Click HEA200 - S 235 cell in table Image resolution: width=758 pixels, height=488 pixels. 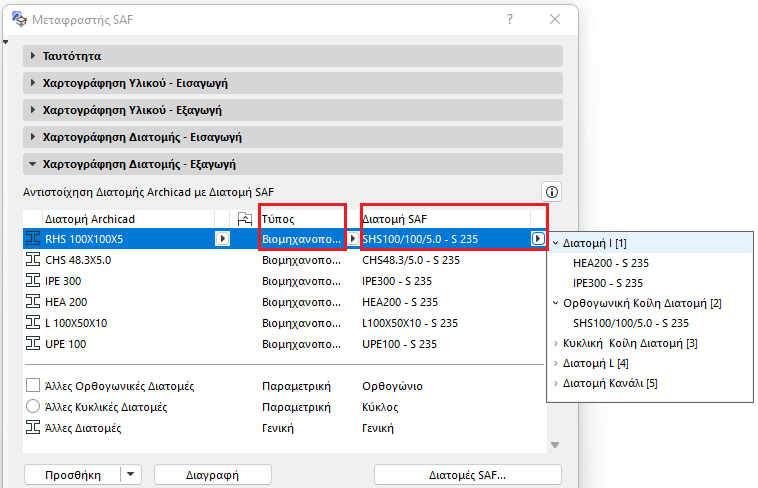coord(400,302)
